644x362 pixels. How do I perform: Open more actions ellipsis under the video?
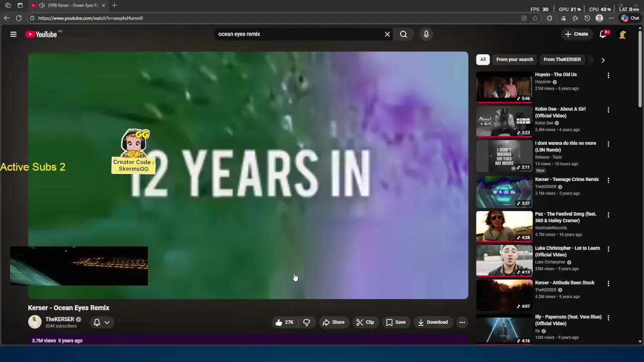pyautogui.click(x=462, y=322)
